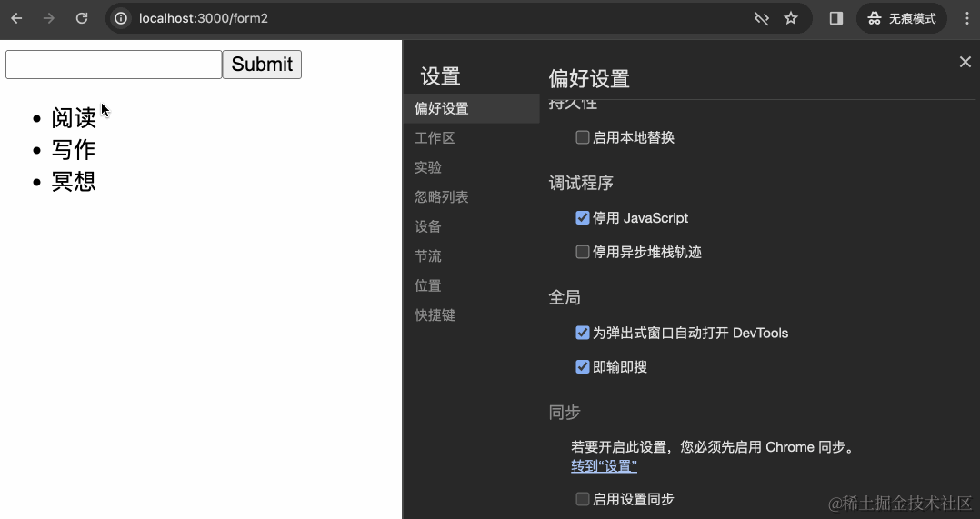Uncheck the 停用 JavaScript option
980x519 pixels.
click(x=583, y=218)
